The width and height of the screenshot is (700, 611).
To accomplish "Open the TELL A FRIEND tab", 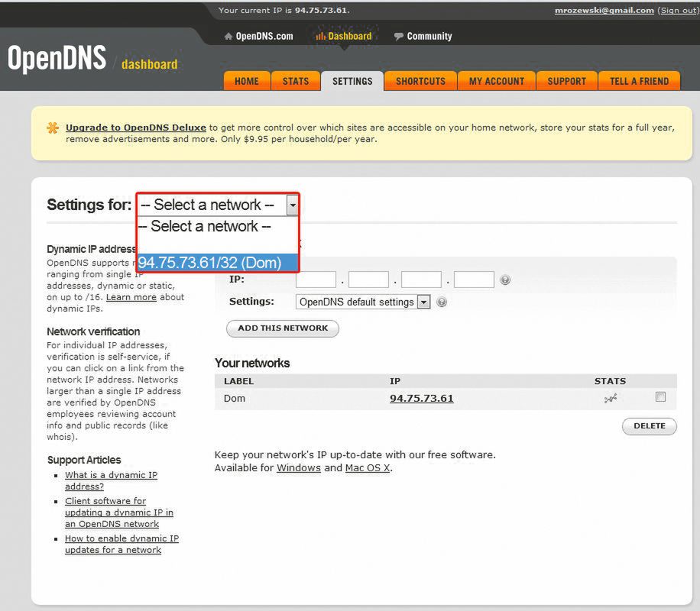I will pyautogui.click(x=640, y=81).
